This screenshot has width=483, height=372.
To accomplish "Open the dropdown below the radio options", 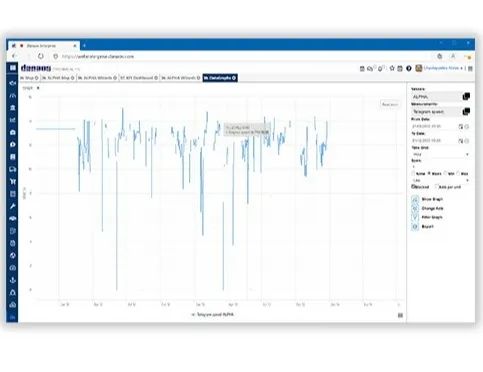I will 441,180.
